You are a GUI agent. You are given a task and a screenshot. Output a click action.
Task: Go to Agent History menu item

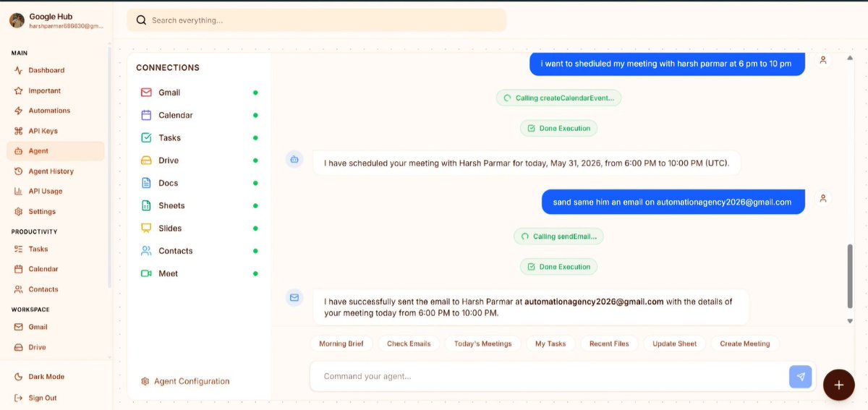tap(56, 171)
